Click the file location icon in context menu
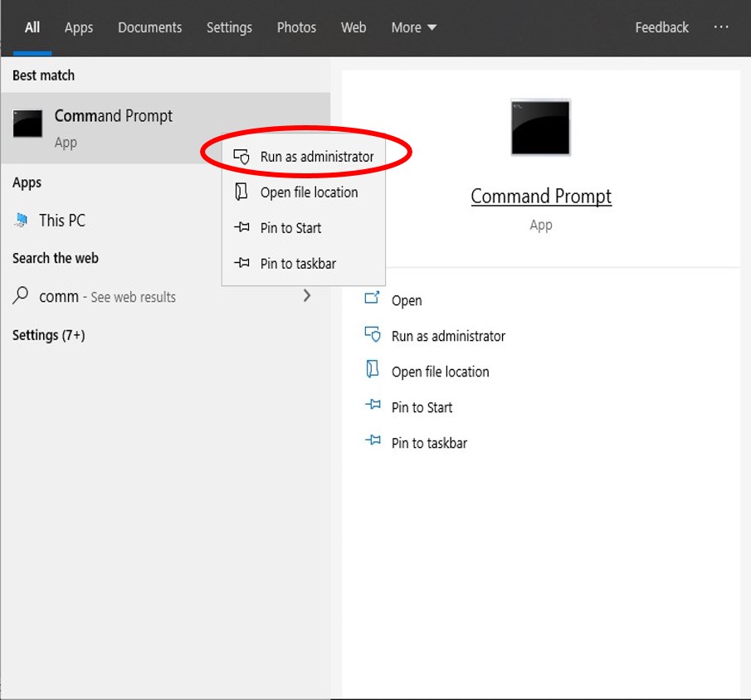The image size is (751, 700). point(241,192)
